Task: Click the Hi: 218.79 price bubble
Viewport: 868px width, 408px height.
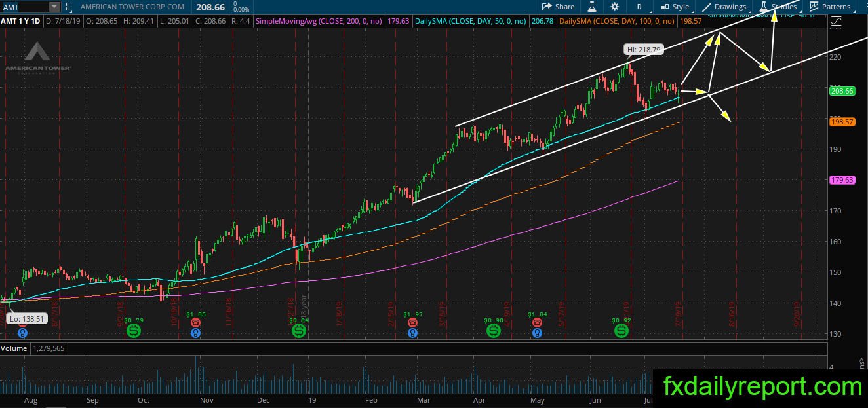Action: pyautogui.click(x=644, y=49)
